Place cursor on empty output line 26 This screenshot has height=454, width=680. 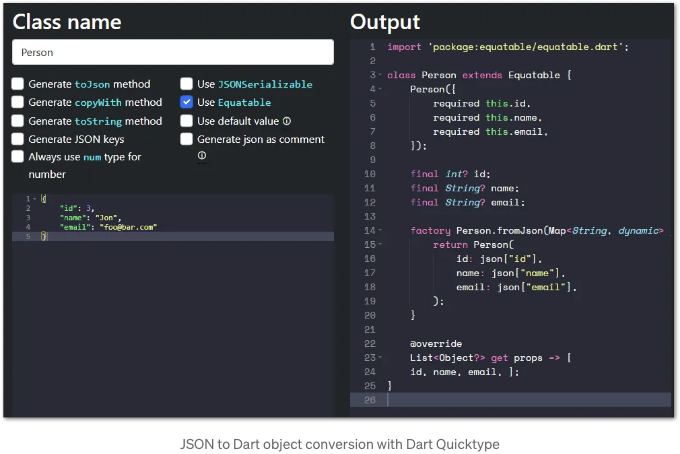[x=510, y=400]
